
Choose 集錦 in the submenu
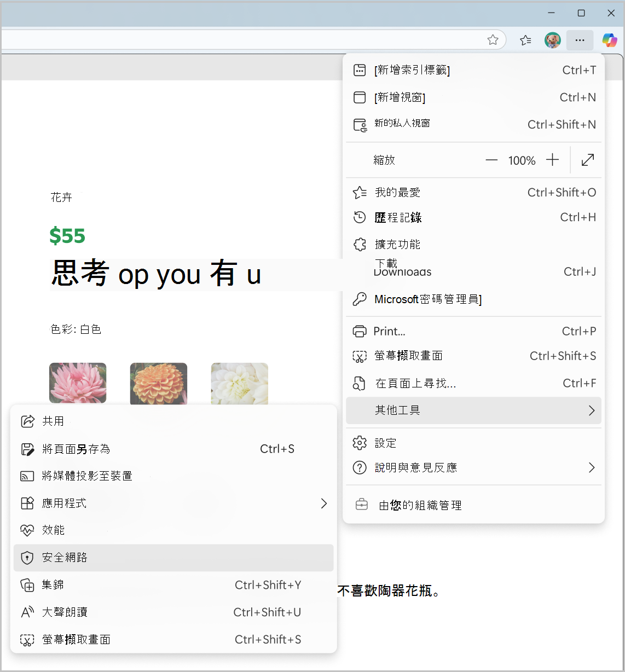coord(173,585)
